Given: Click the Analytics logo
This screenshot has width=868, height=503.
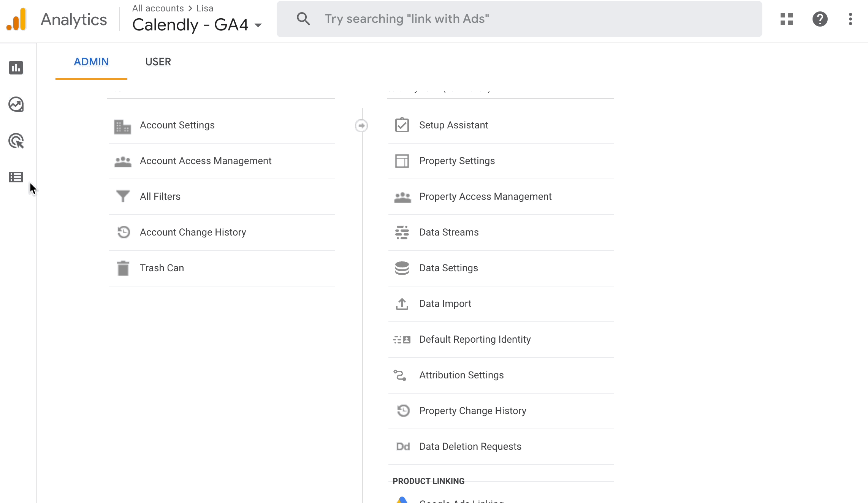Looking at the screenshot, I should [16, 19].
